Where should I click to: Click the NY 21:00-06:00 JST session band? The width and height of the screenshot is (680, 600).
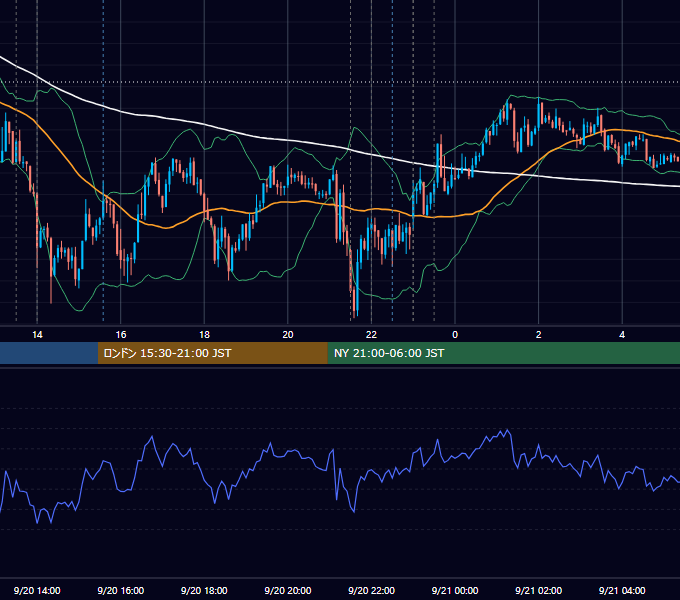(x=503, y=353)
